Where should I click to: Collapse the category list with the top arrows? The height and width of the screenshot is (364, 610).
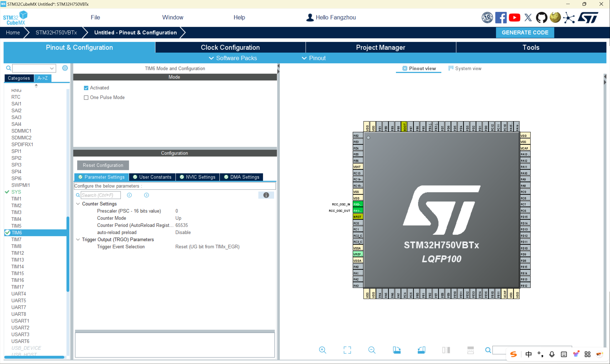pos(36,86)
